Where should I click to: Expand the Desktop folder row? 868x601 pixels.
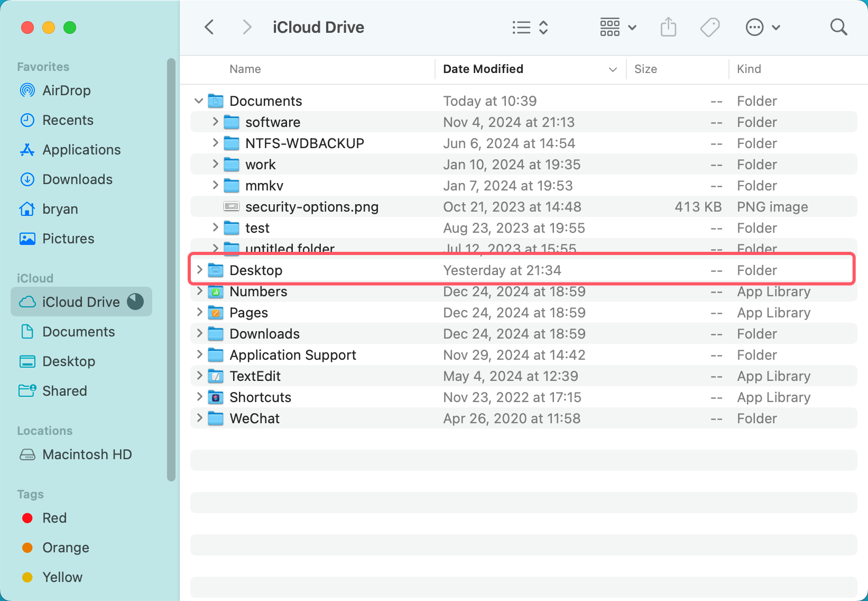pyautogui.click(x=199, y=270)
